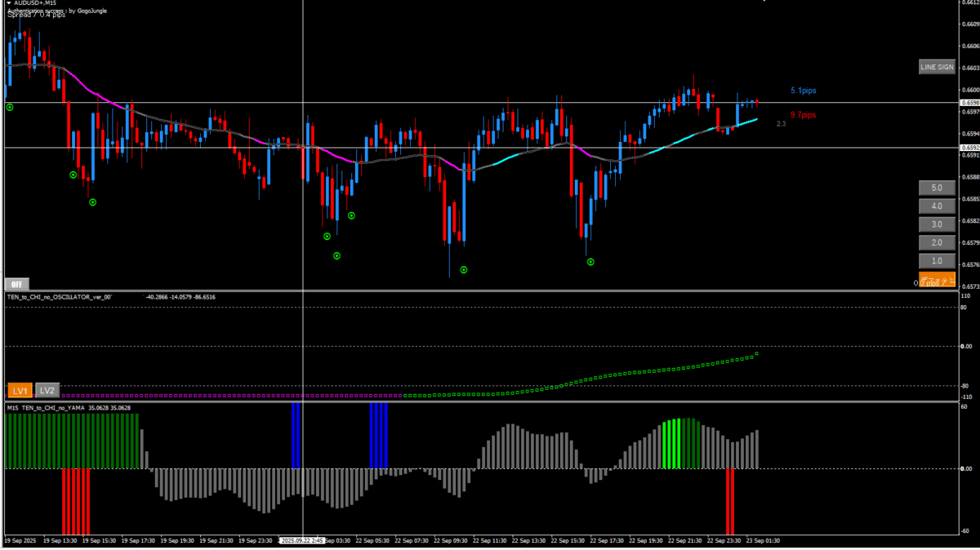Select the blue 5.1pips label

(x=803, y=91)
